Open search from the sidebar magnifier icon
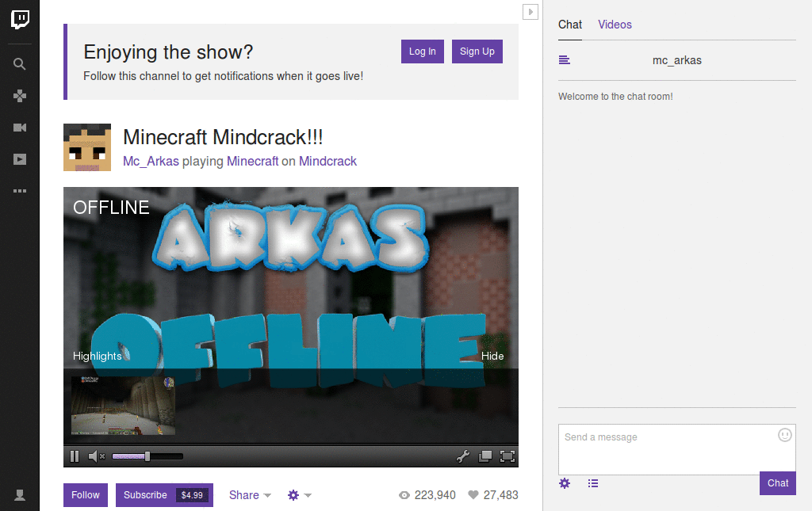Screen dimensions: 812x511 point(20,64)
